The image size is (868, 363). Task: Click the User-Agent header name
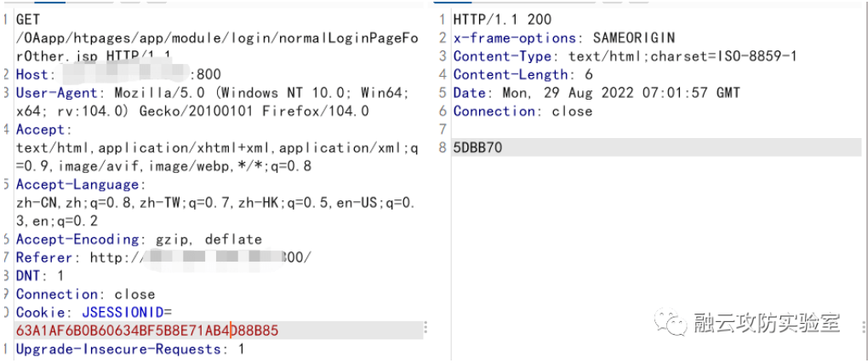coord(56,93)
